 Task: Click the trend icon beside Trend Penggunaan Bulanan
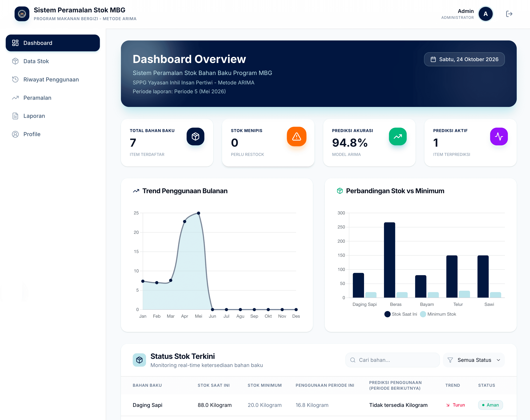[136, 191]
